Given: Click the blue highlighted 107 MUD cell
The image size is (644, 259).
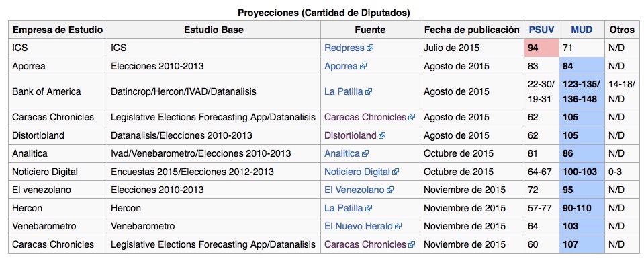Looking at the screenshot, I should click(x=582, y=244).
